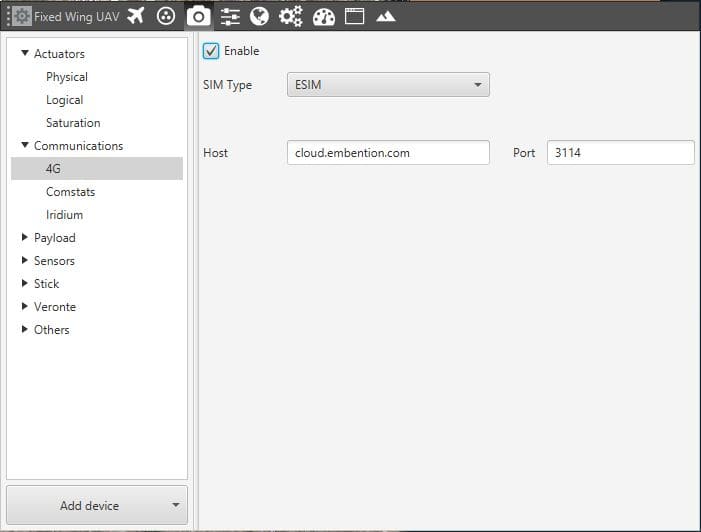Click the Stick label
Screen dimensions: 701x532
click(46, 284)
